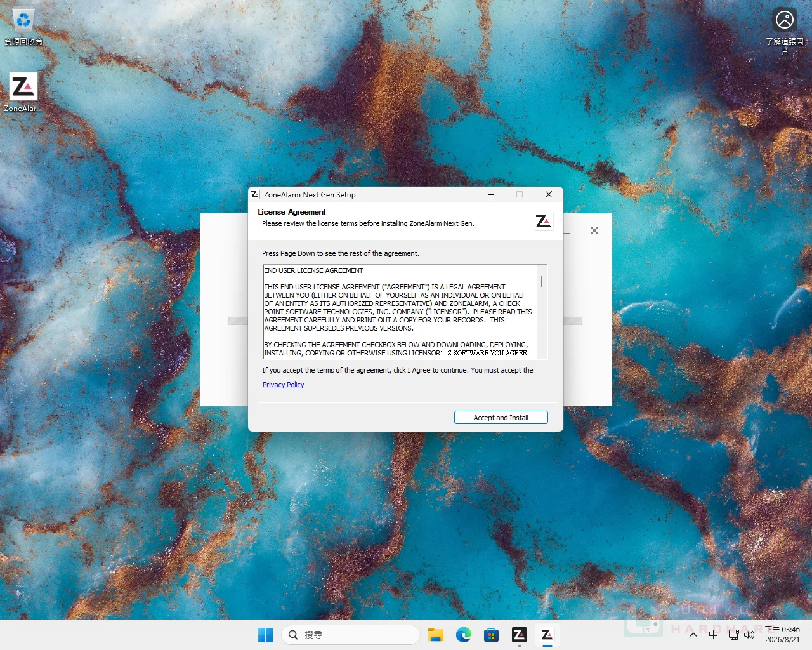Switch to the black ZoneAlarm taskbar icon
This screenshot has width=812, height=650.
pos(520,635)
